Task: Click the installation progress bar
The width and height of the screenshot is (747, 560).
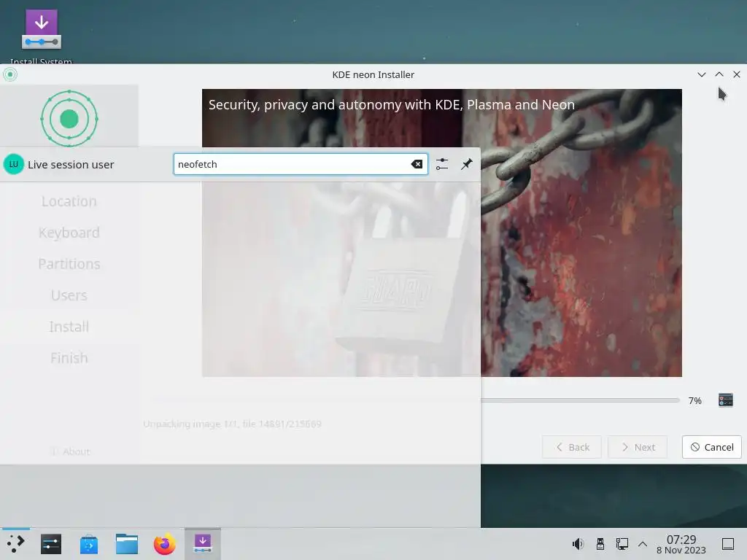Action: tap(580, 400)
